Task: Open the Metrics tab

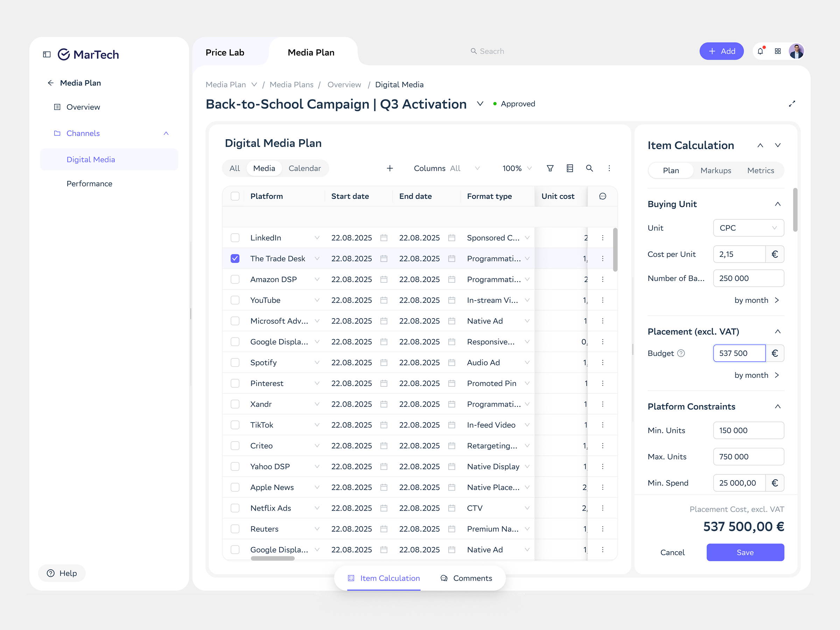Action: [760, 170]
